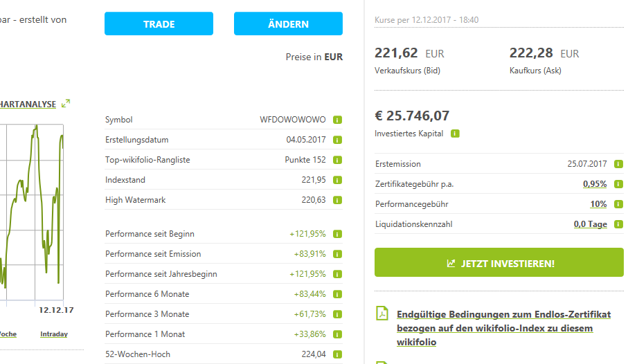Show info for Investiertes Kapital
This screenshot has height=364, width=637.
(x=455, y=134)
